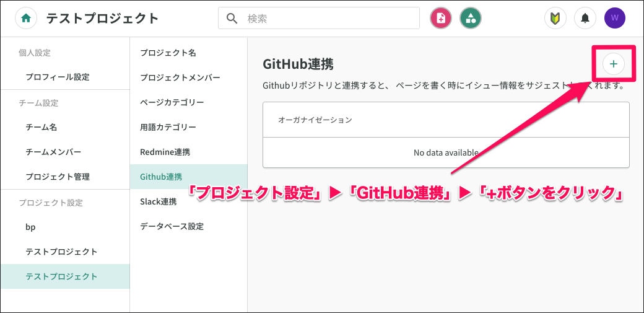Open チームメンバー settings

(x=53, y=152)
